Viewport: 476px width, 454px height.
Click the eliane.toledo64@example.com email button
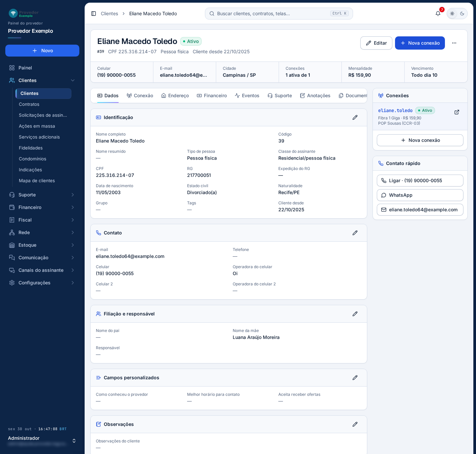point(420,210)
